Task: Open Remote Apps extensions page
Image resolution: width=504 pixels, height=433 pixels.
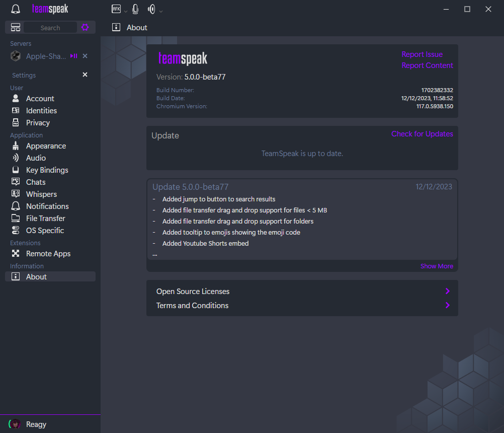Action: click(x=50, y=254)
